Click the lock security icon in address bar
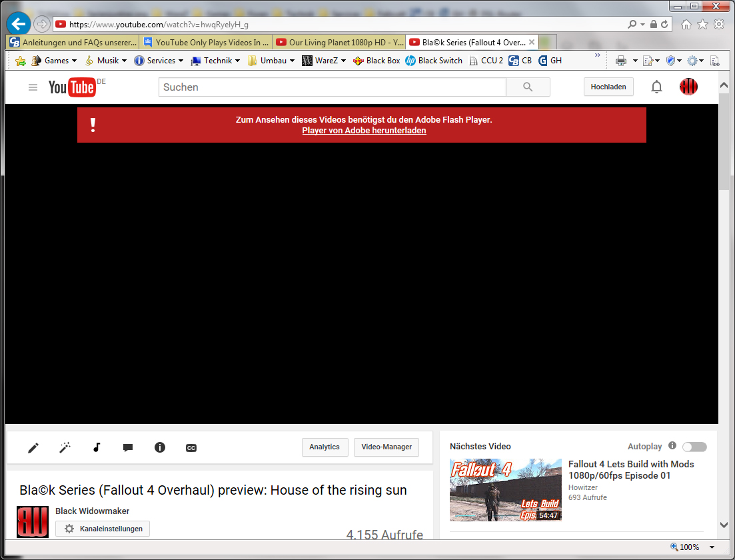This screenshot has width=735, height=560. click(x=654, y=25)
